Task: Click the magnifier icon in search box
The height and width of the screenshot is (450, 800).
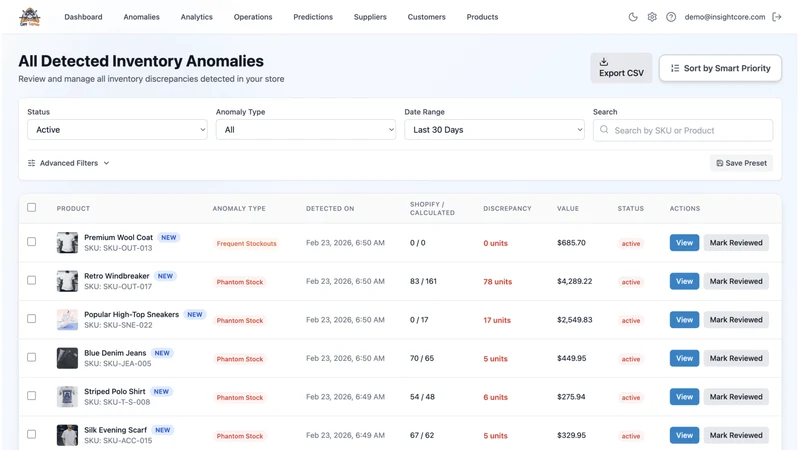Action: pyautogui.click(x=604, y=130)
